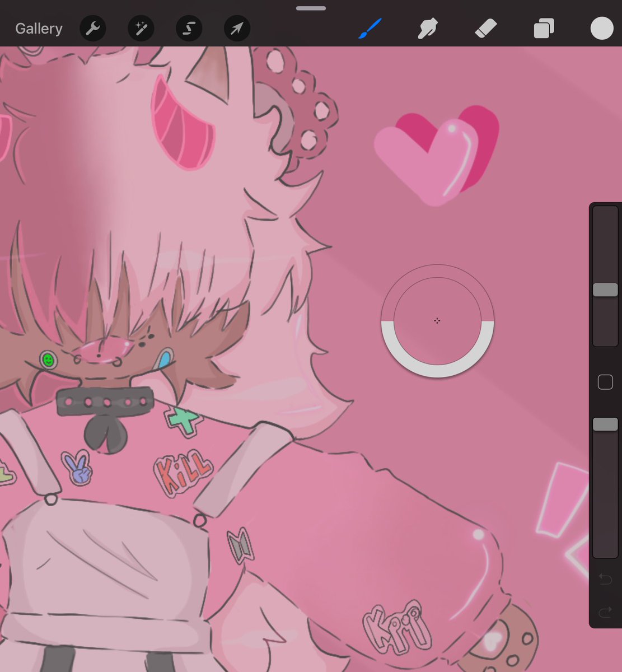Open the active color picker circle
The height and width of the screenshot is (672, 622).
pyautogui.click(x=602, y=28)
